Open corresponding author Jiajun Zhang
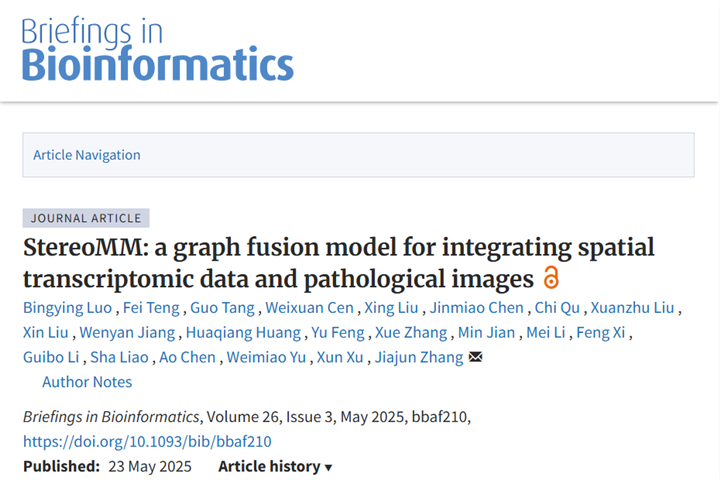This screenshot has width=720, height=480. click(x=419, y=357)
